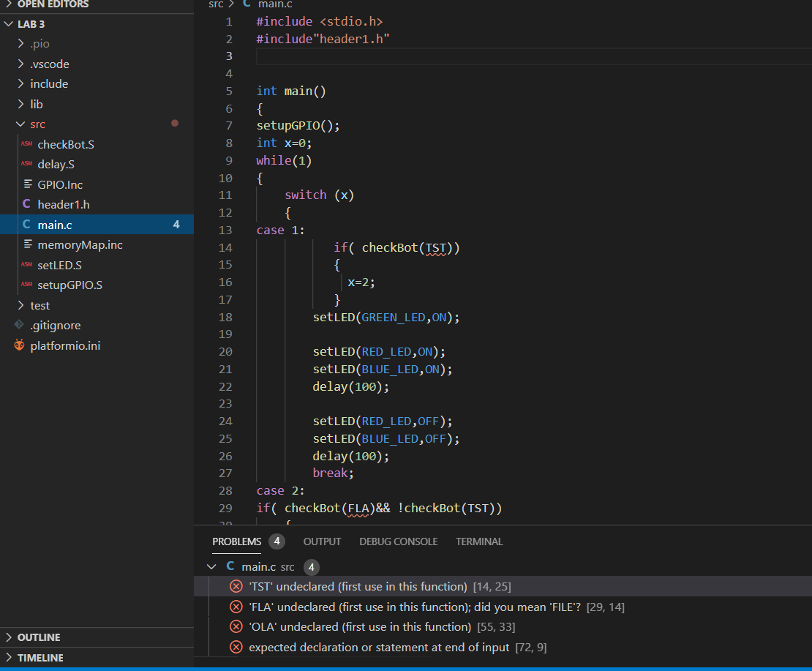The height and width of the screenshot is (671, 812).
Task: Switch to the TERMINAL tab
Action: coord(479,541)
